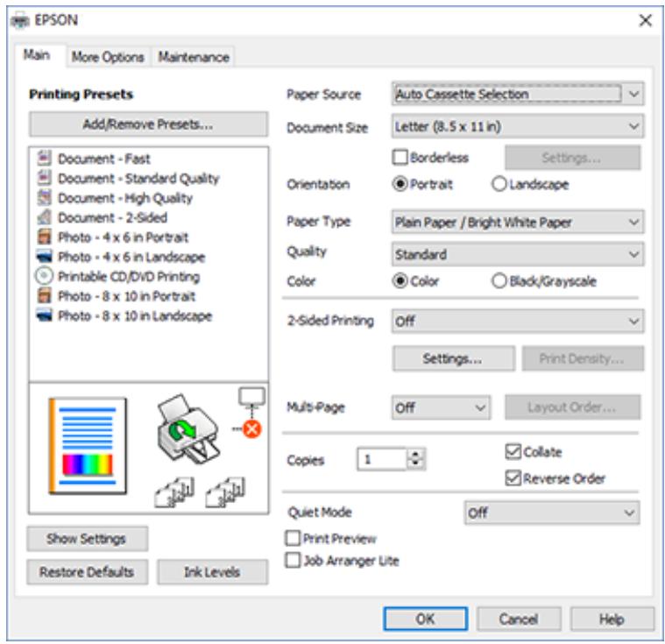The height and width of the screenshot is (644, 665).
Task: Click the page layout preview thumbnail
Action: point(88,446)
